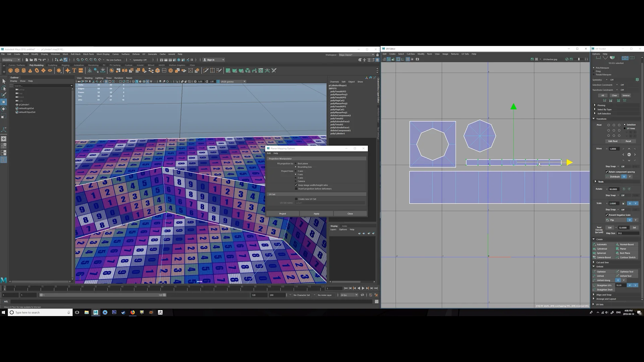The width and height of the screenshot is (644, 362).
Task: Select Cylindrical mapping in UV Toolkit
Action: coord(600,249)
